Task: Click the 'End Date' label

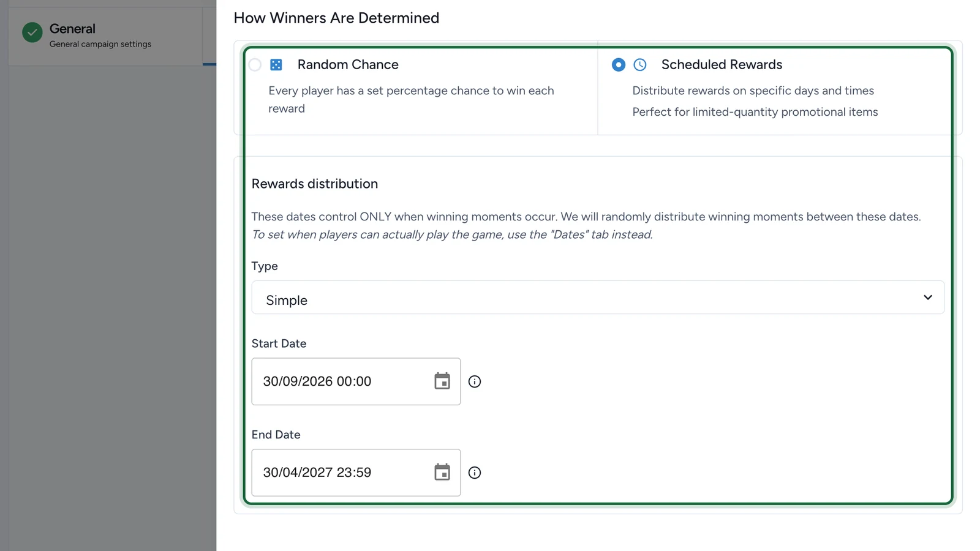Action: tap(276, 435)
